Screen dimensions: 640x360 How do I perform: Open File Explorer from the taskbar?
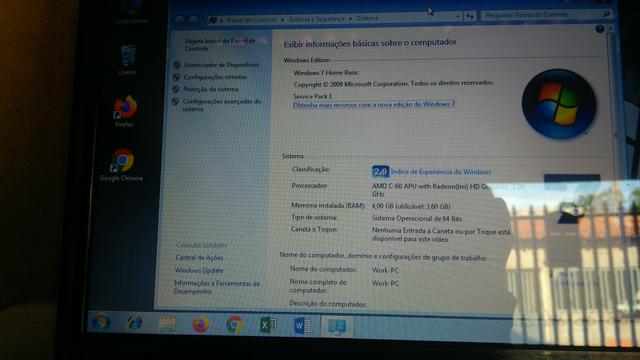point(167,324)
